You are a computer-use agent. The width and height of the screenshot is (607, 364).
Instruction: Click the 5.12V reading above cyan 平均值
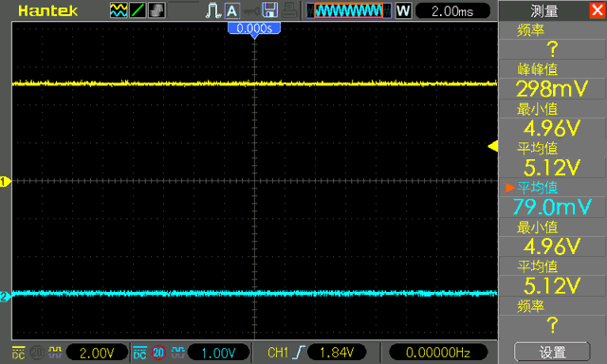coord(552,168)
